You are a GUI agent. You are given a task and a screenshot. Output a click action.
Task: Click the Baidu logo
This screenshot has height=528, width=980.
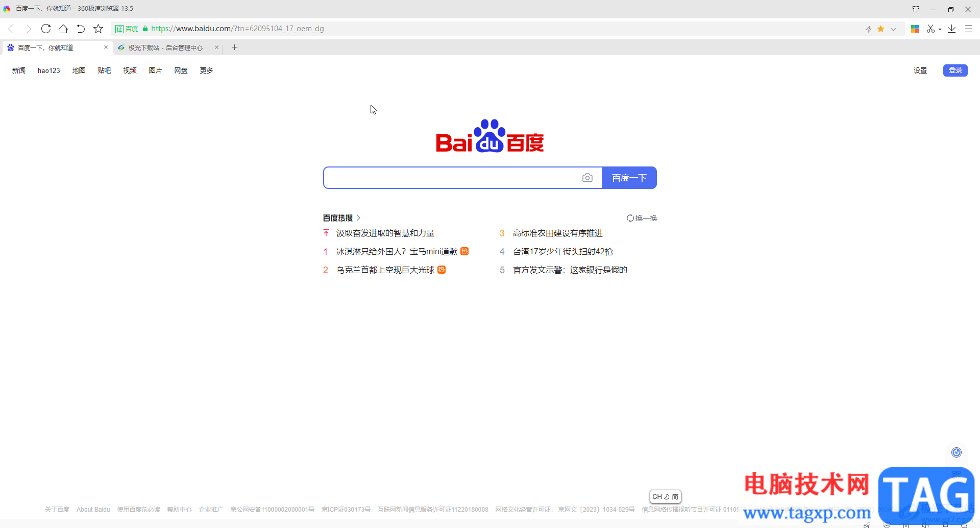pyautogui.click(x=490, y=136)
